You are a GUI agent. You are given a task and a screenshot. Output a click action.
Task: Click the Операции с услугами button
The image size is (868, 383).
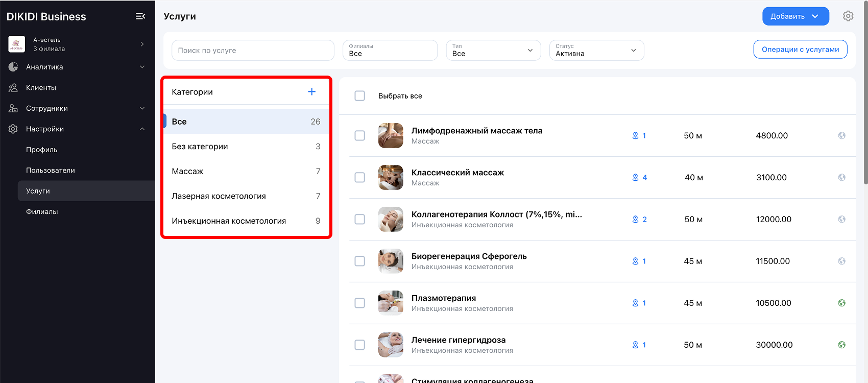[800, 50]
